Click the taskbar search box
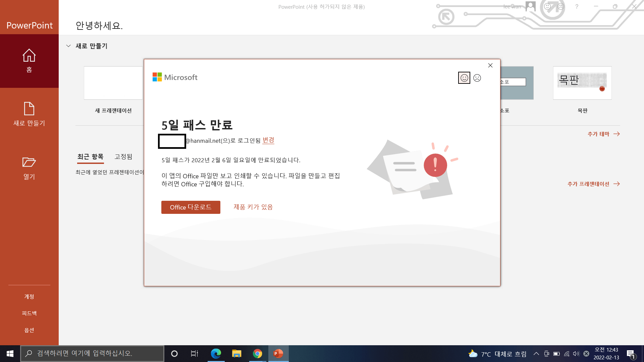This screenshot has width=644, height=362. click(x=92, y=354)
